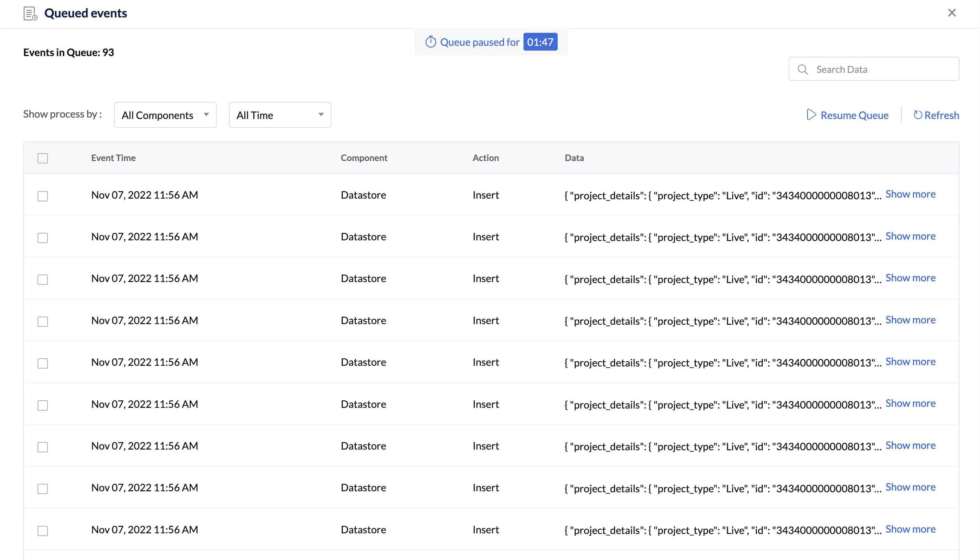This screenshot has height=560, width=980.
Task: Check the fourth event row checkbox
Action: click(x=43, y=321)
